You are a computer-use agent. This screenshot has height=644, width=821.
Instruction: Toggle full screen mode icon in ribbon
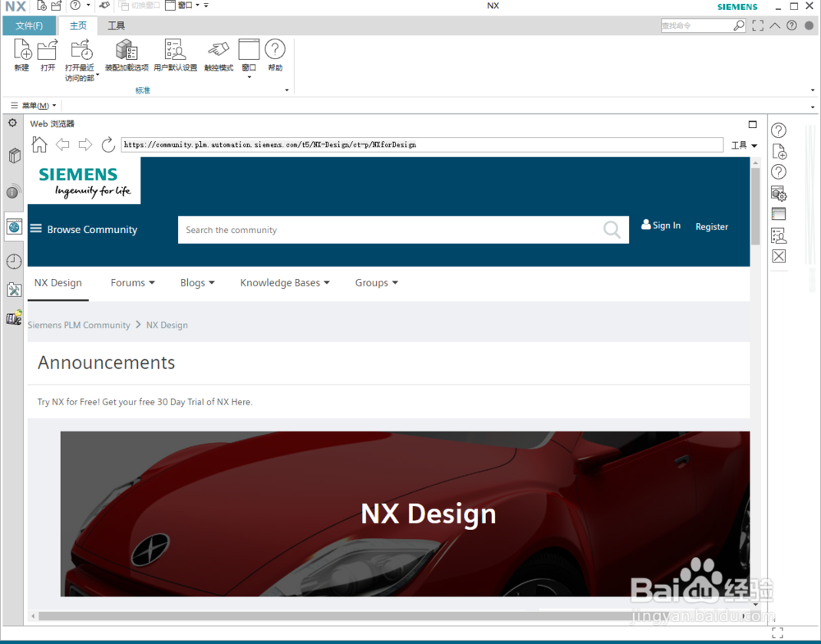[x=758, y=25]
